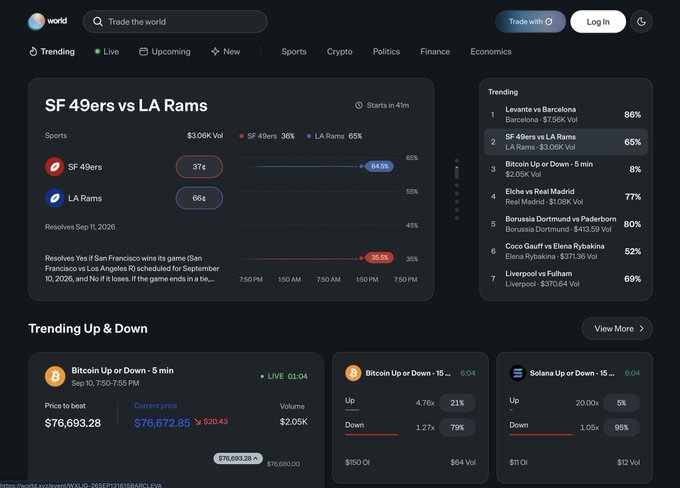Click Bitcoin icon on 15 min card
Image resolution: width=680 pixels, height=488 pixels.
point(353,373)
